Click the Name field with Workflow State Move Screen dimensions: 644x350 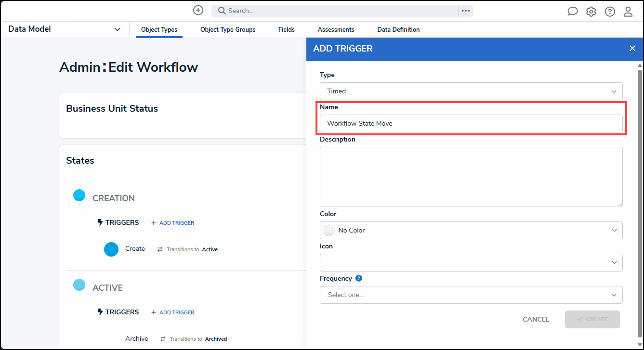471,123
